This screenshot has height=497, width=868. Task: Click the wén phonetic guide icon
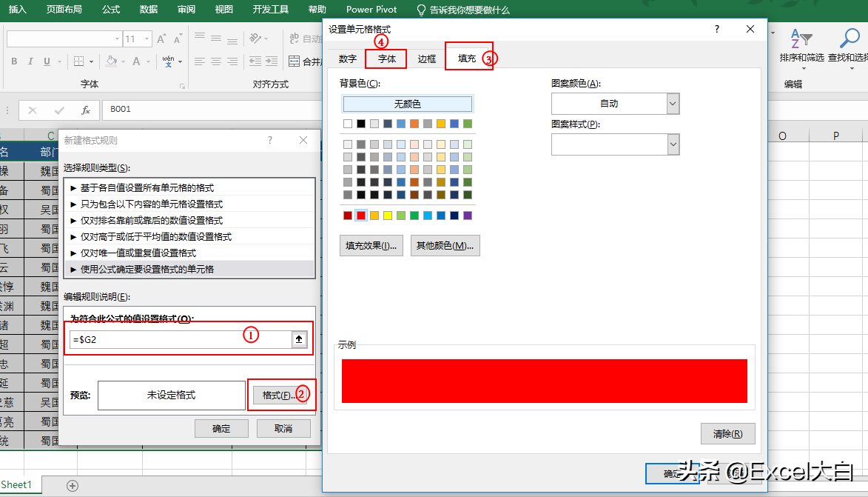pos(168,61)
